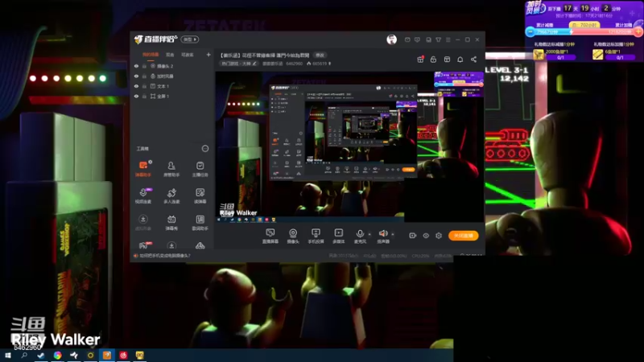Switch to the 我的场景 scenes tab
Viewport: 644px width, 362px height.
(151, 55)
